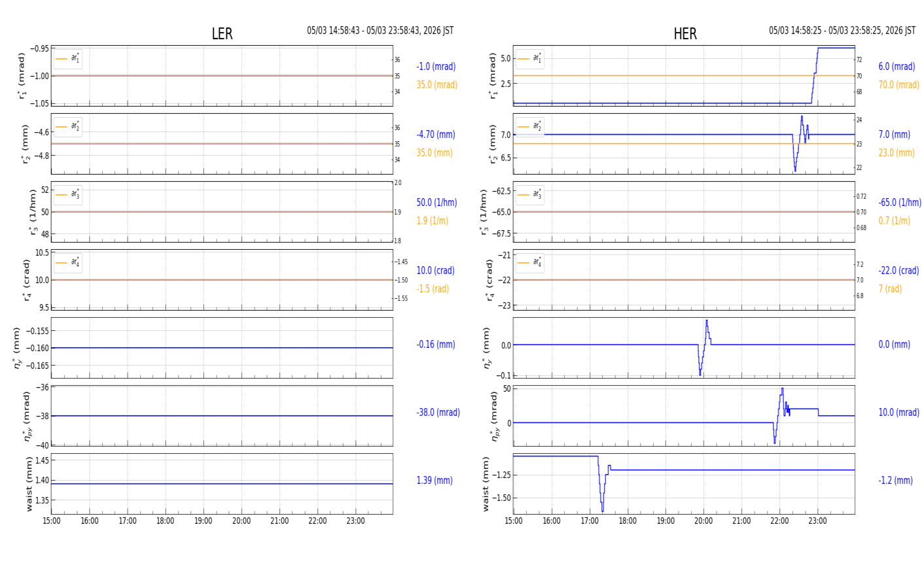The width and height of the screenshot is (924, 565).
Task: Click LER value -4.70 (mm)
Action: (x=435, y=135)
